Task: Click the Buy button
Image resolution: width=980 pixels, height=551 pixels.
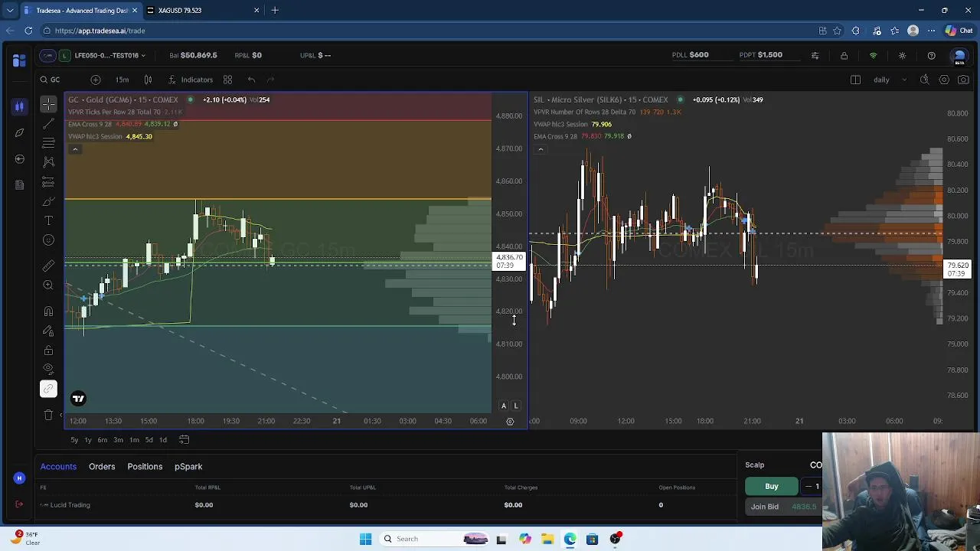Action: click(772, 487)
